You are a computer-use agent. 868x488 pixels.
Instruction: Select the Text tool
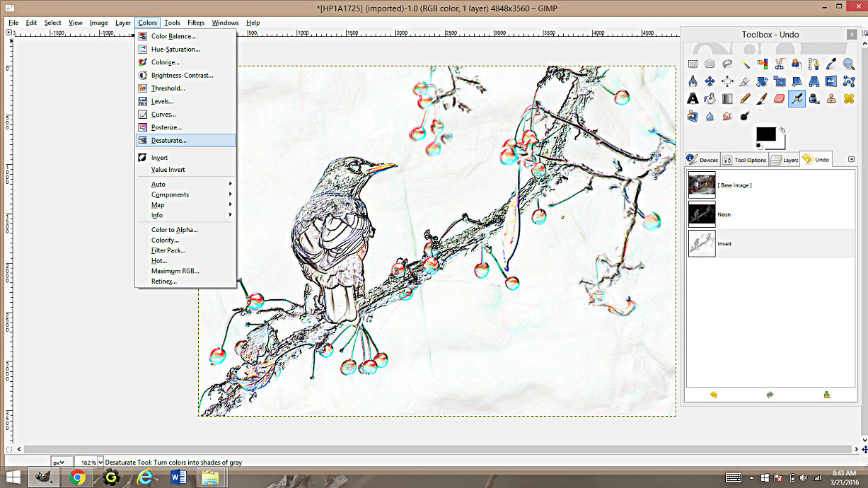[x=693, y=98]
